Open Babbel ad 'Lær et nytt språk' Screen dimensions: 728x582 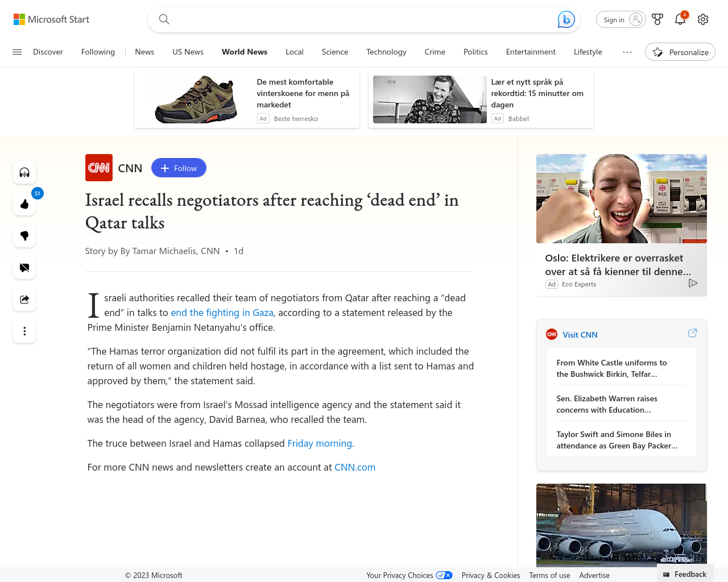pyautogui.click(x=537, y=93)
